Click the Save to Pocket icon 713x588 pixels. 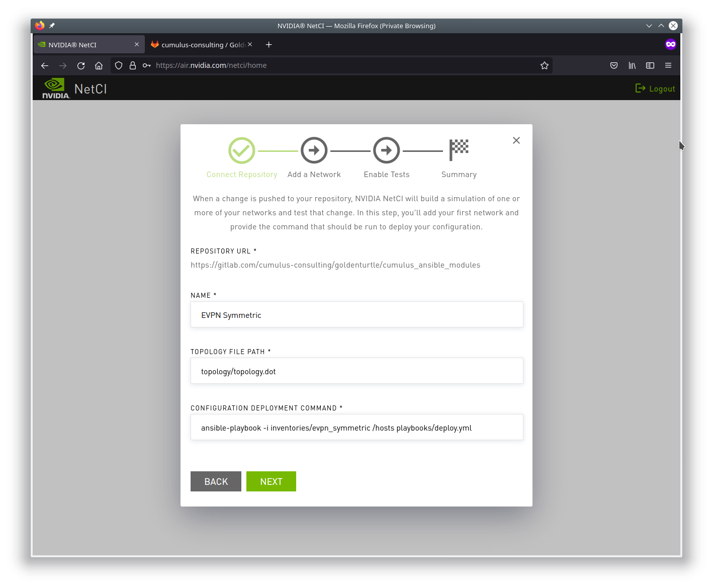[614, 65]
